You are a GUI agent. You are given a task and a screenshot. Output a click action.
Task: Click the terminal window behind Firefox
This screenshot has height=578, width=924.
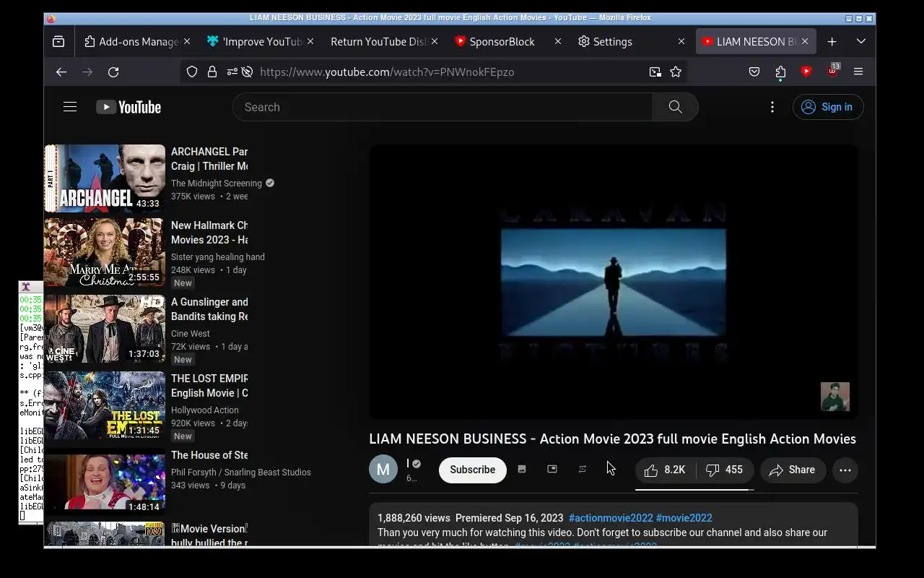(30, 402)
